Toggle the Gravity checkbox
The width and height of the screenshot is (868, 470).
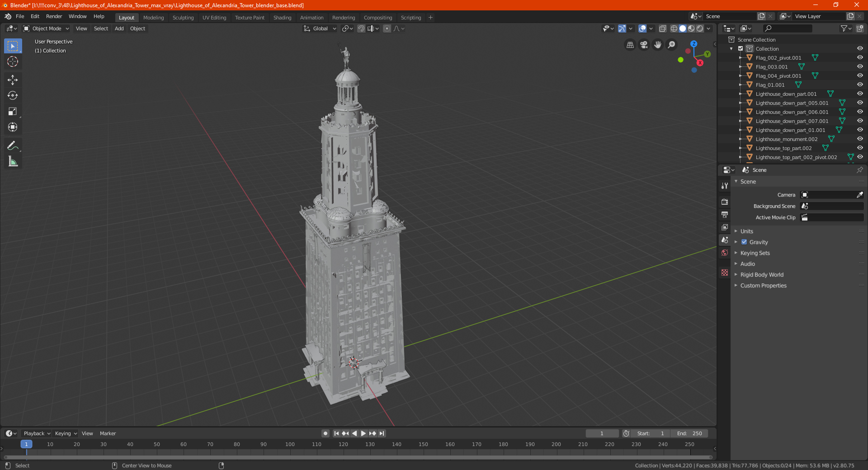click(744, 242)
